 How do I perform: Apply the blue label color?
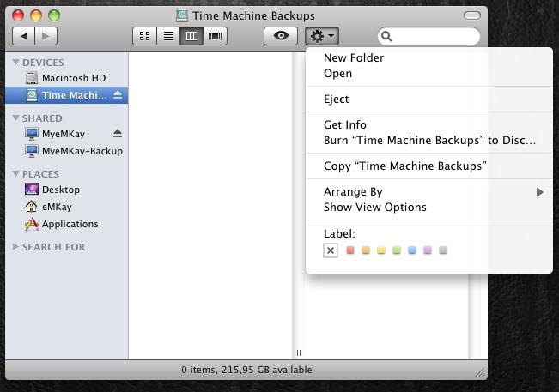tap(412, 250)
